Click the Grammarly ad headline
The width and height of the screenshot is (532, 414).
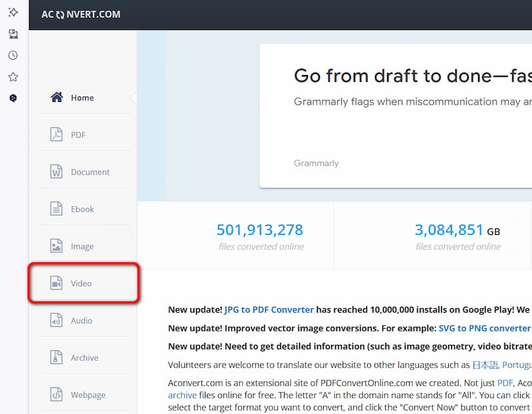coord(412,76)
